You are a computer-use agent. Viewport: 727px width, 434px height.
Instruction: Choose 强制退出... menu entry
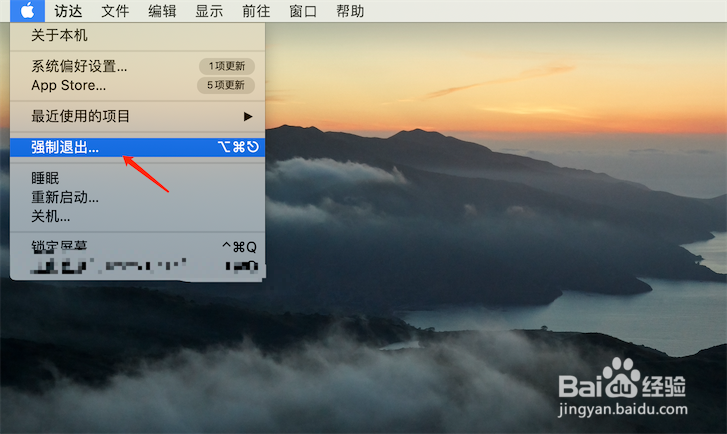[x=138, y=147]
